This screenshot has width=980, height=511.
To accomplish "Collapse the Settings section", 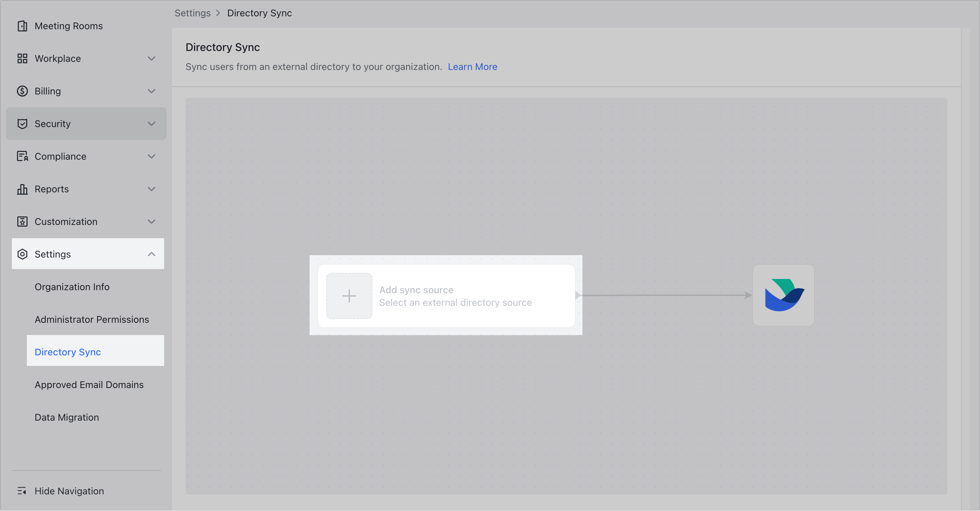I will pyautogui.click(x=152, y=254).
